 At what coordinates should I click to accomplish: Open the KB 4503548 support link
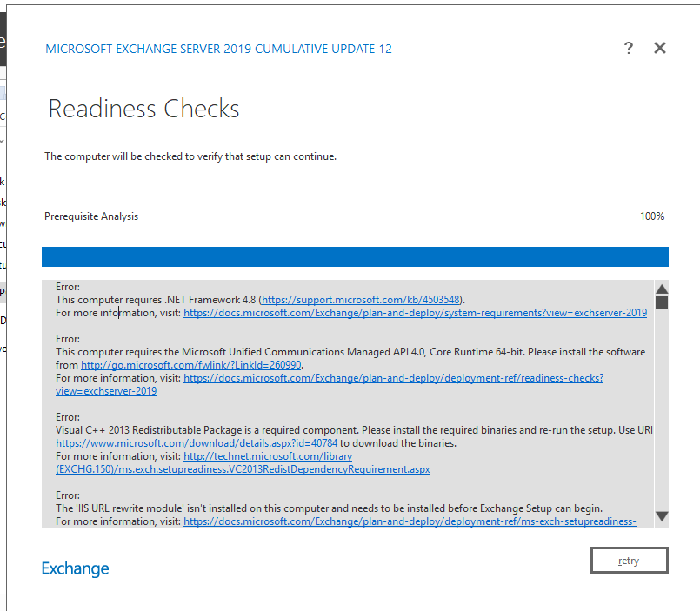(360, 300)
